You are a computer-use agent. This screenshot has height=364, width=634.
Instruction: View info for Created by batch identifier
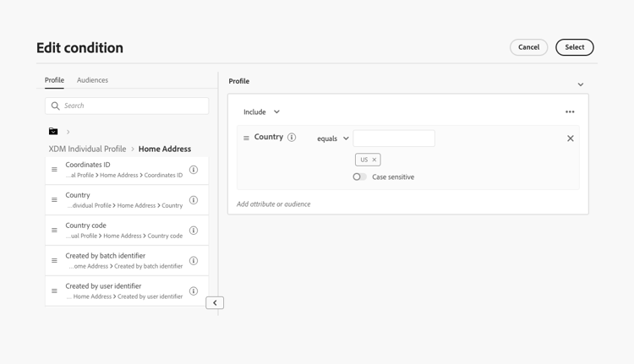[x=194, y=261]
